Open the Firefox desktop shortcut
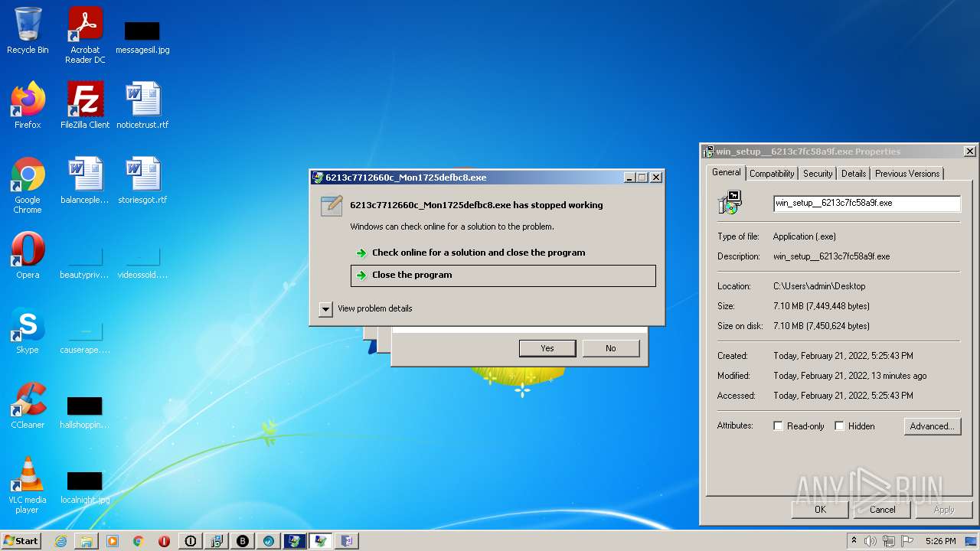 (x=28, y=106)
